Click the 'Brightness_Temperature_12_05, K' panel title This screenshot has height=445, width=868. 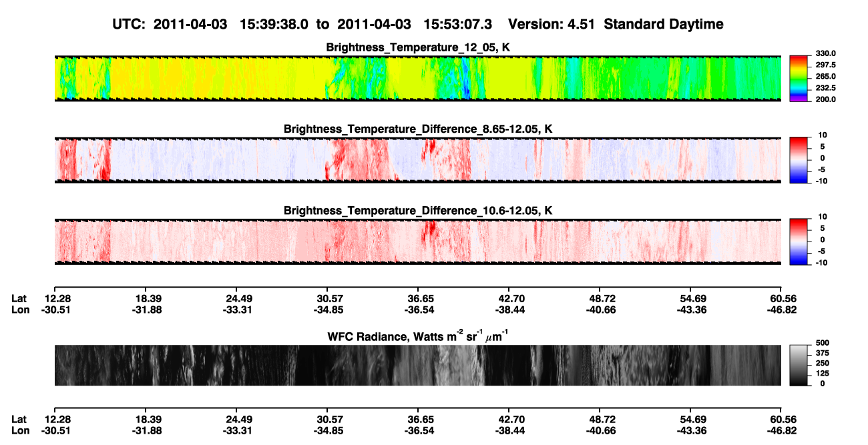tap(418, 47)
